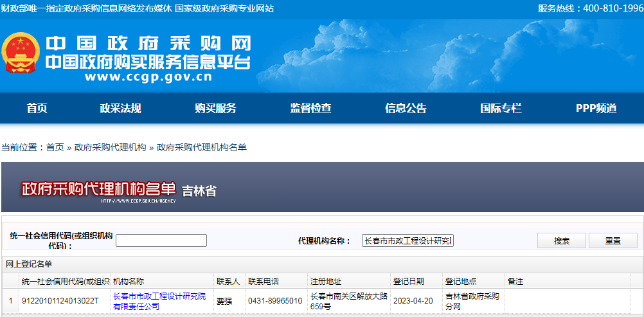Select row 1 in the results table
This screenshot has width=644, height=317.
pos(10,301)
